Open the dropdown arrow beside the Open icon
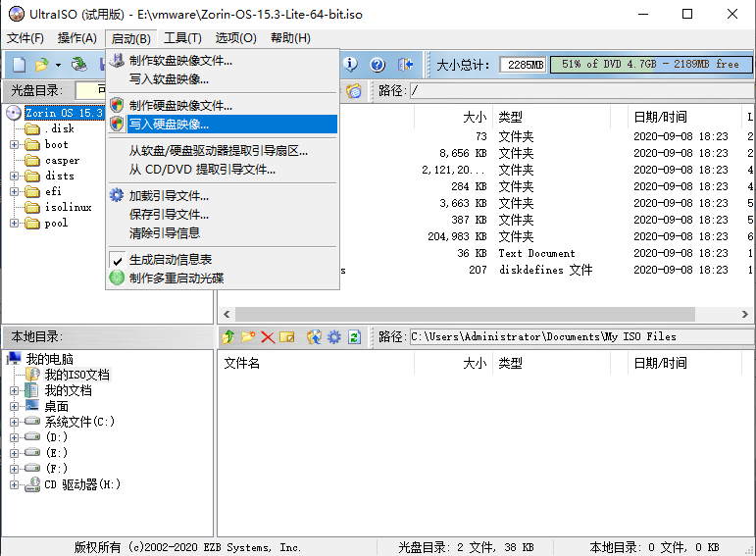 (x=58, y=65)
